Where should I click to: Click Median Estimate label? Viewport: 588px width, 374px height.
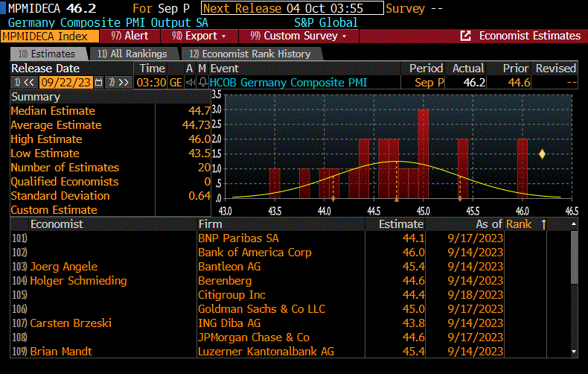(x=53, y=111)
